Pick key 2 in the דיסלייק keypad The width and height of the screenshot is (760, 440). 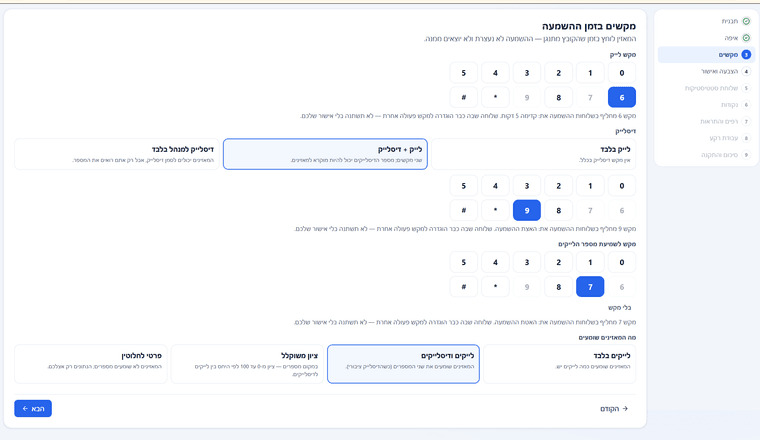pos(558,186)
